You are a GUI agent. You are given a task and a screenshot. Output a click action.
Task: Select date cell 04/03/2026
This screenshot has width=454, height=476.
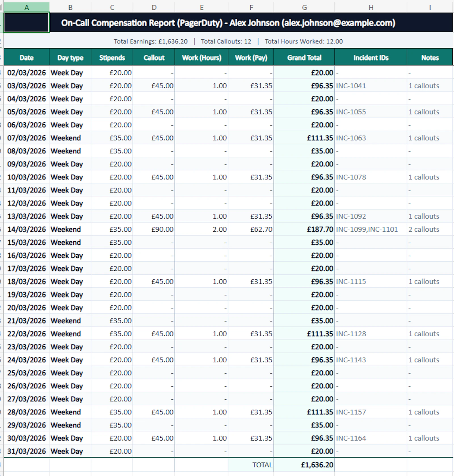[x=26, y=99]
